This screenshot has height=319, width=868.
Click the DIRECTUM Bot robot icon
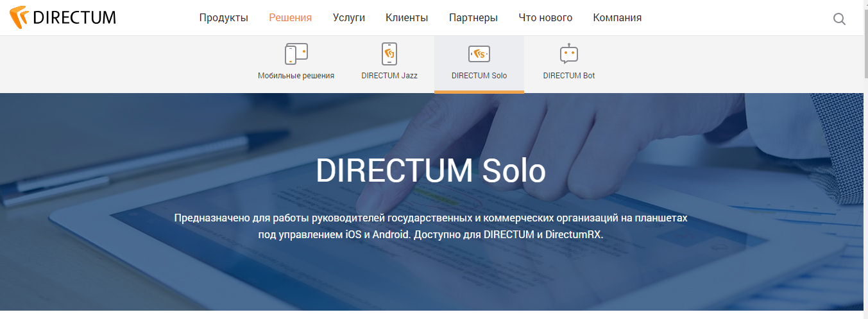tap(568, 54)
